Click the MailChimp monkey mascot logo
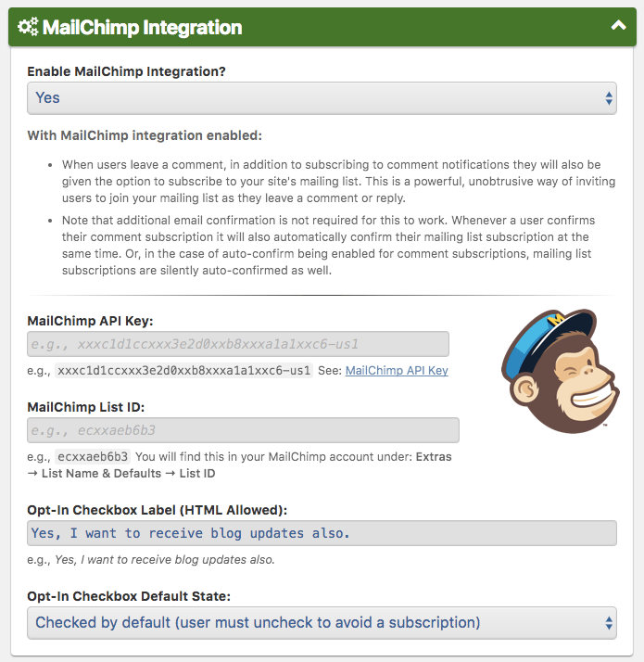 [560, 371]
